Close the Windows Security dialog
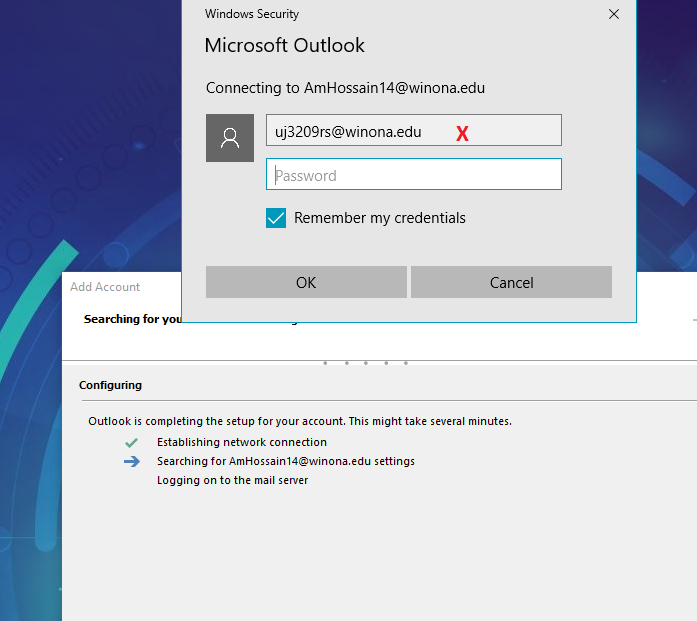This screenshot has width=697, height=621. (x=613, y=14)
